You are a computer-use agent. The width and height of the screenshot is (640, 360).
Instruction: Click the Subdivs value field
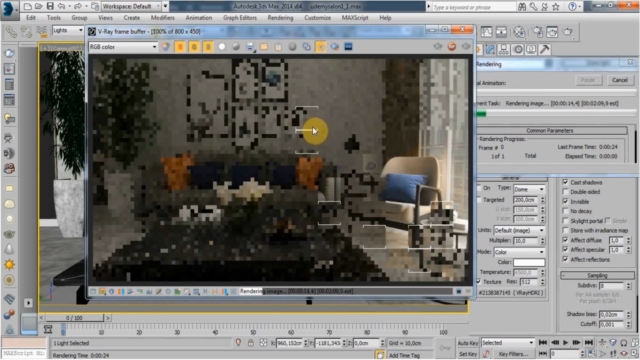coord(611,286)
